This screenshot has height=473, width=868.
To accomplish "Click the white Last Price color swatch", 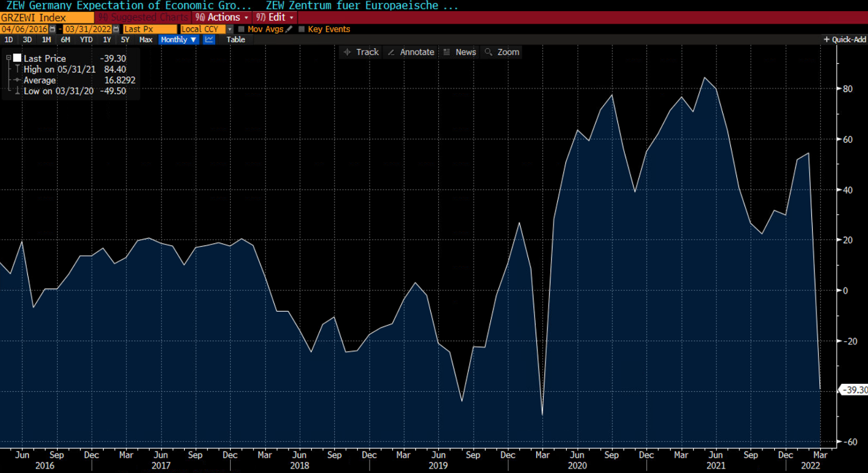I will pos(16,58).
